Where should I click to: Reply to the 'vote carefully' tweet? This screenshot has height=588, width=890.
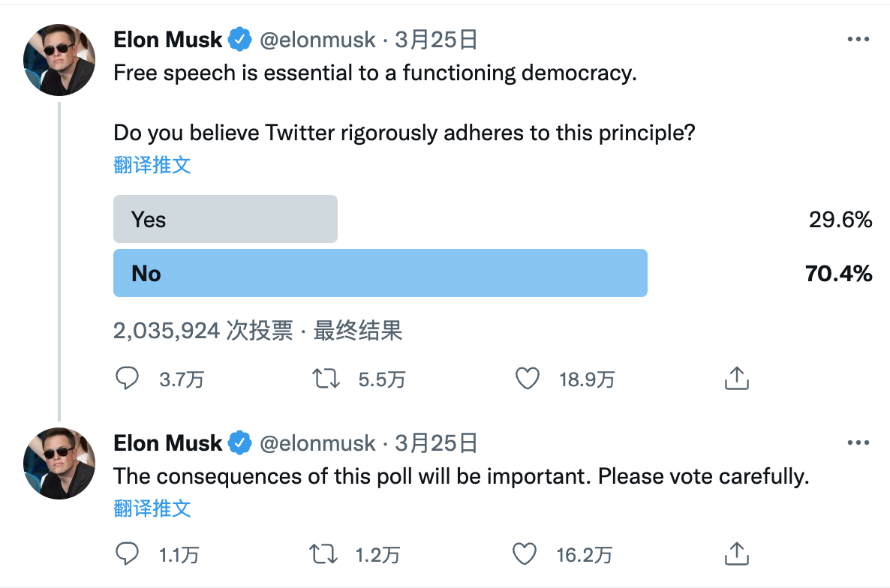tap(127, 554)
